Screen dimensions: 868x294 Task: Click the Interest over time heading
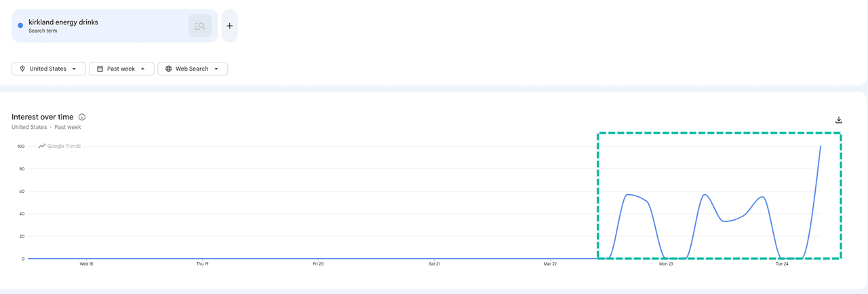tap(42, 117)
